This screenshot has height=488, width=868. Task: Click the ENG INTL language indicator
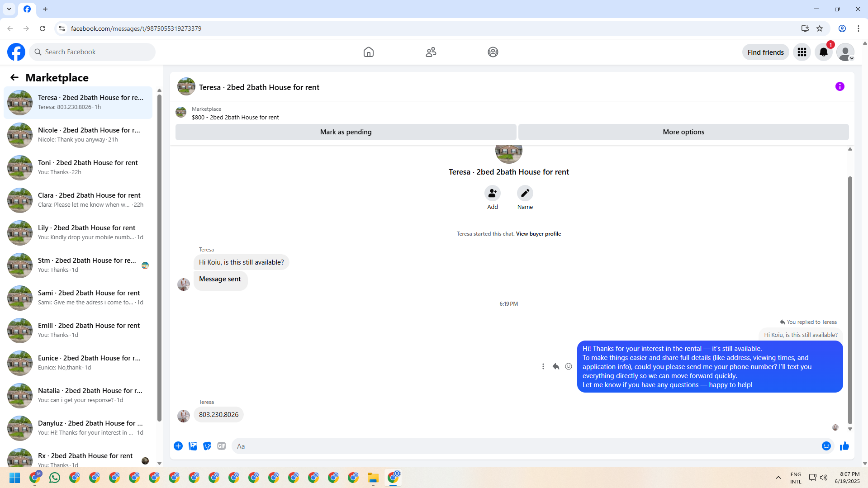coord(796,478)
